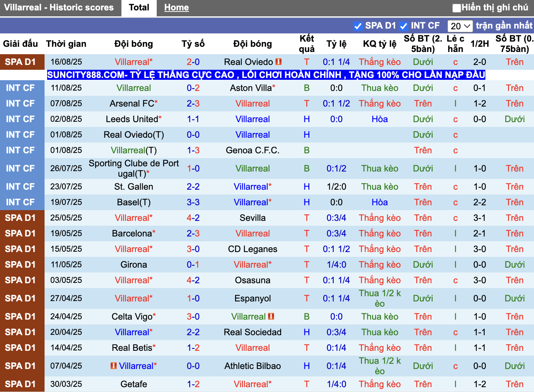Click Athletic Bilbao team name

coord(253,366)
